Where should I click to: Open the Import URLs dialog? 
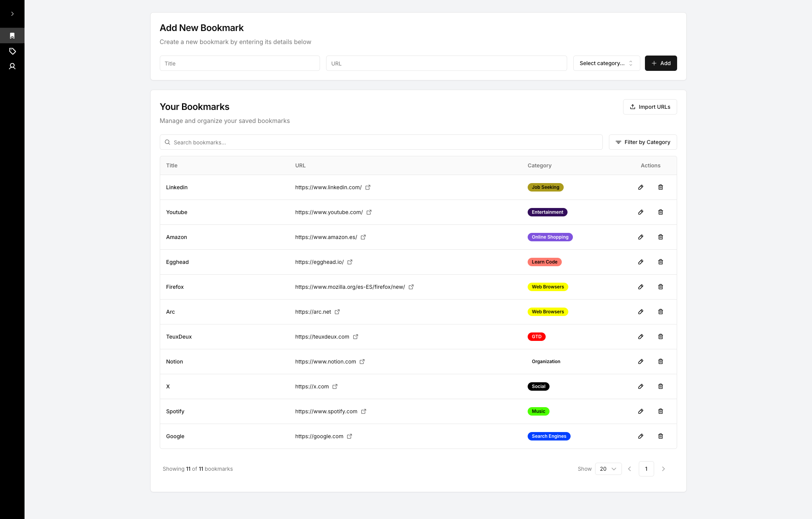pos(650,107)
